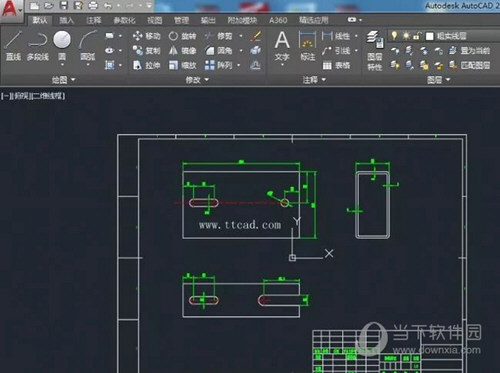The height and width of the screenshot is (373, 500).
Task: Select the Line (直线) tool
Action: (x=13, y=46)
